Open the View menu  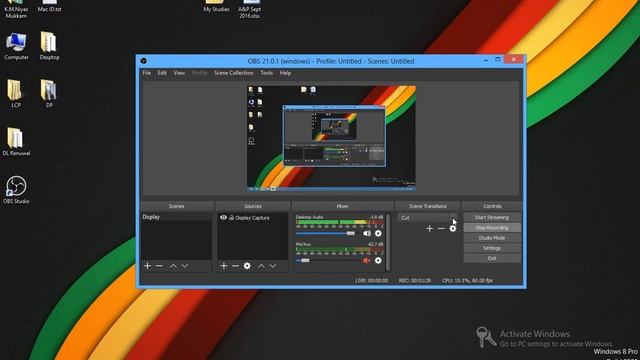(179, 73)
